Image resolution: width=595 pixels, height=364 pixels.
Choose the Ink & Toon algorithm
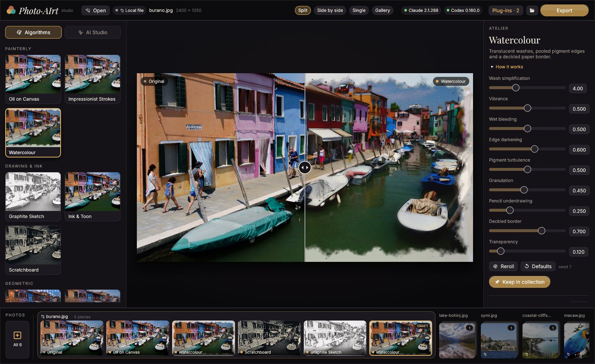pos(93,196)
